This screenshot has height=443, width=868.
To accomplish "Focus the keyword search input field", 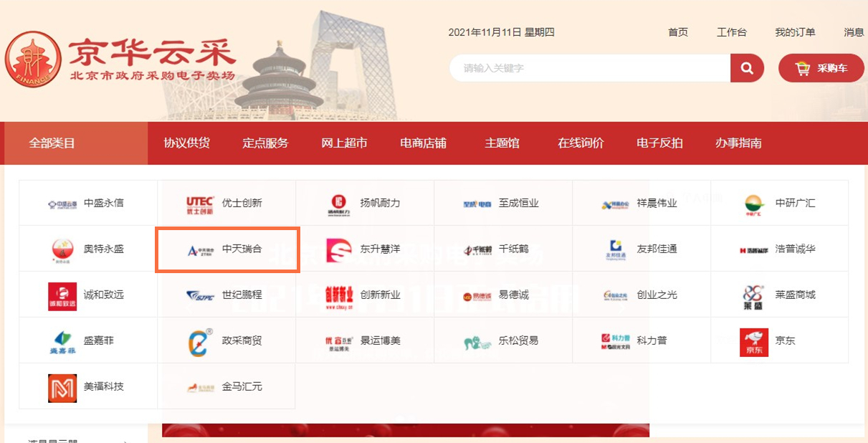I will tap(589, 68).
